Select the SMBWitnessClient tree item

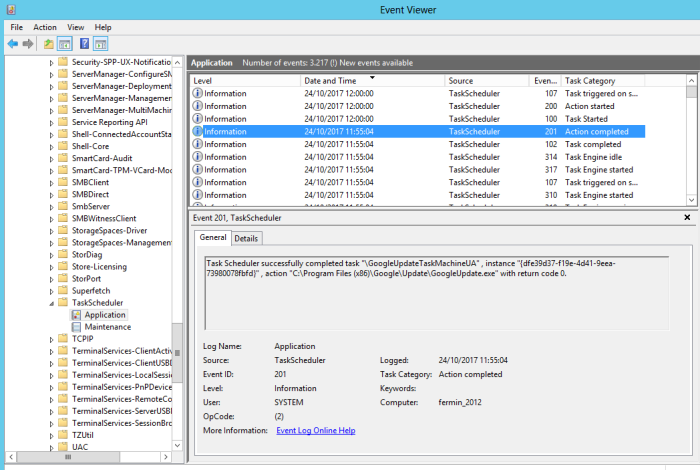[104, 218]
